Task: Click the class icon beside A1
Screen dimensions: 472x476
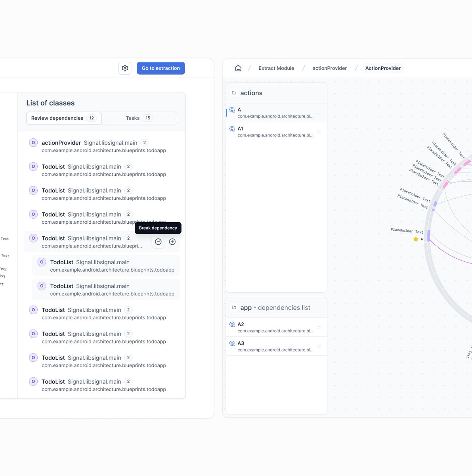Action: [x=232, y=129]
